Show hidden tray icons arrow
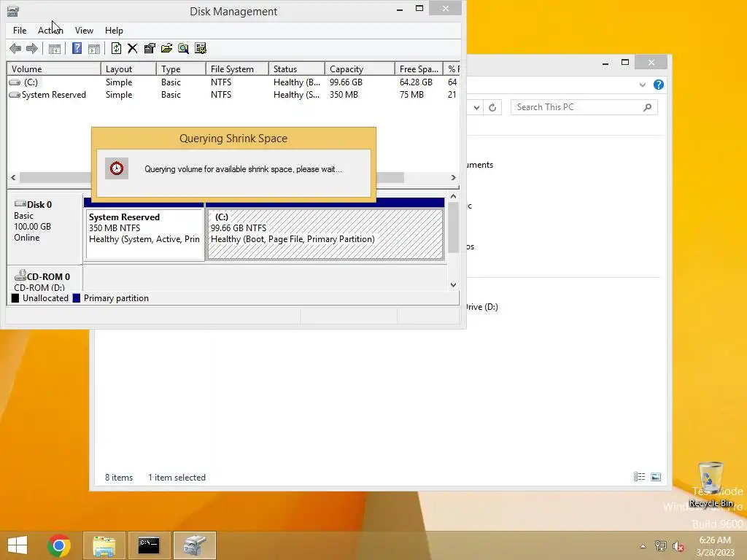Viewport: 747px width, 560px height. tap(643, 546)
